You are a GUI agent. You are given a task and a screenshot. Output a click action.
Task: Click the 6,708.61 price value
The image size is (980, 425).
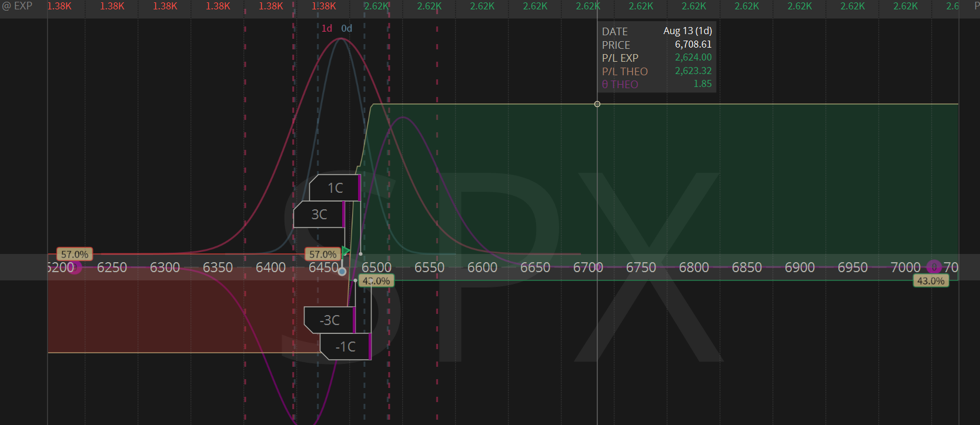(693, 44)
